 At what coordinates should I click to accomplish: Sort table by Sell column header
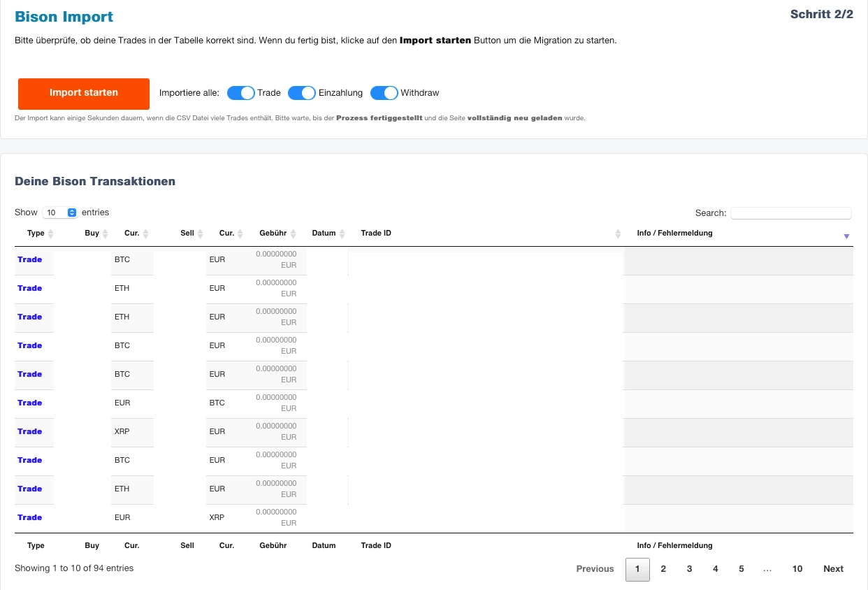[x=187, y=233]
